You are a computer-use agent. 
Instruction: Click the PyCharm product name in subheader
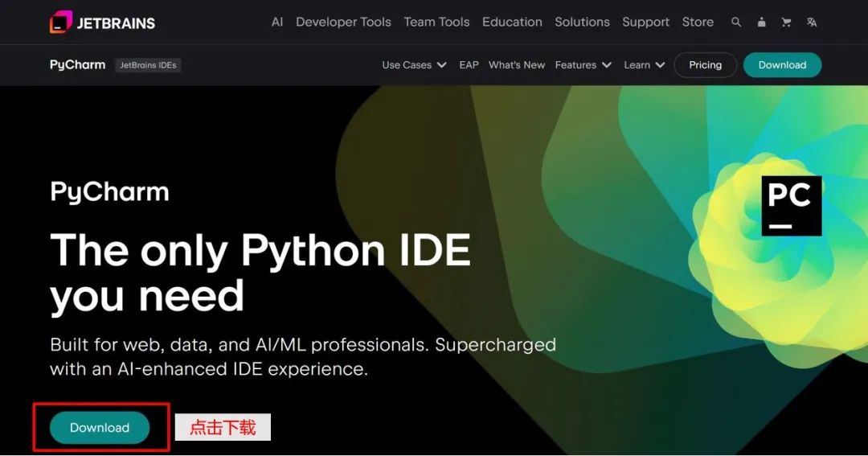77,65
